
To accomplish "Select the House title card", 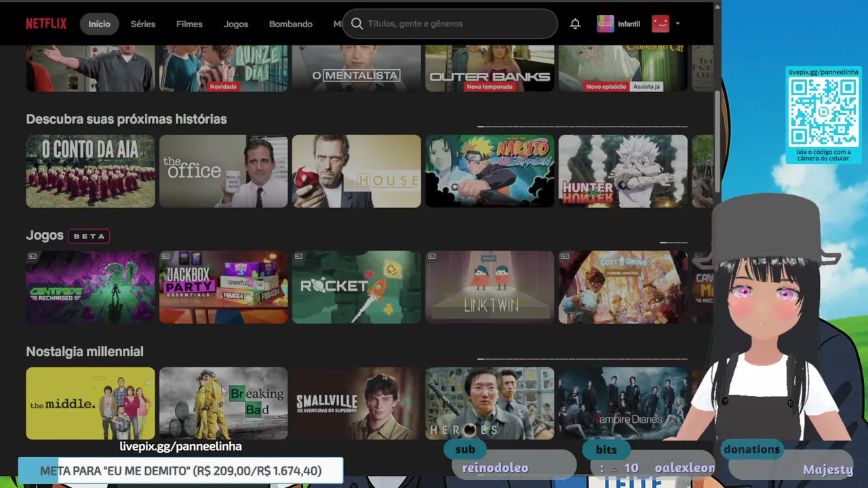I will coord(357,171).
